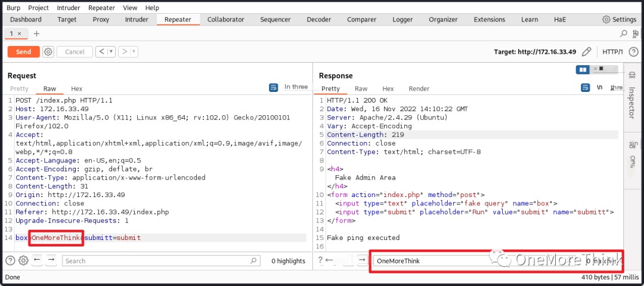Click the magnifier inside the Request search box
This screenshot has width=644, height=286.
point(253,260)
